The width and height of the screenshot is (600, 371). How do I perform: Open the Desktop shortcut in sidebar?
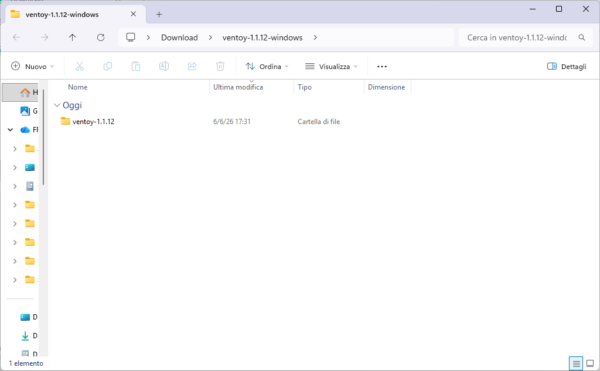[29, 317]
